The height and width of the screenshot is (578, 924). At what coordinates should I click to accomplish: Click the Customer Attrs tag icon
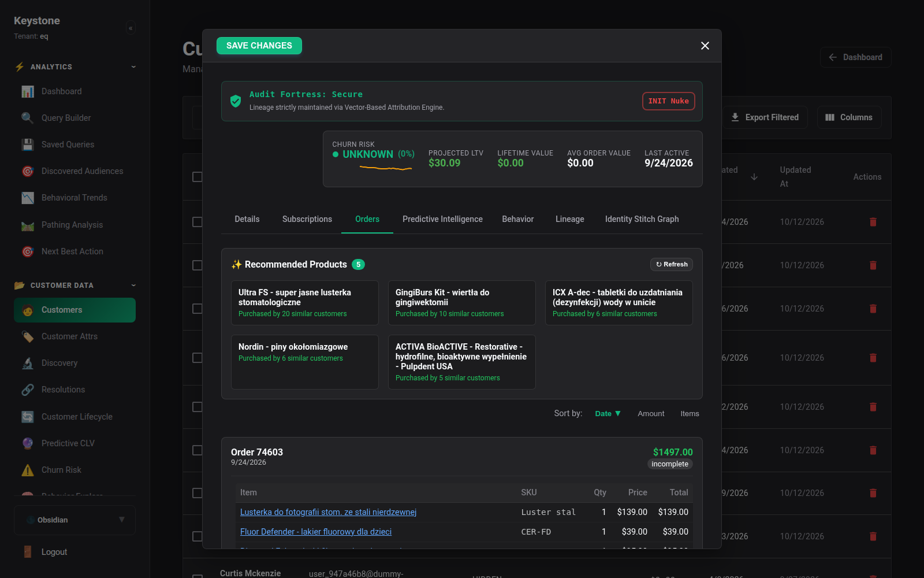[28, 336]
